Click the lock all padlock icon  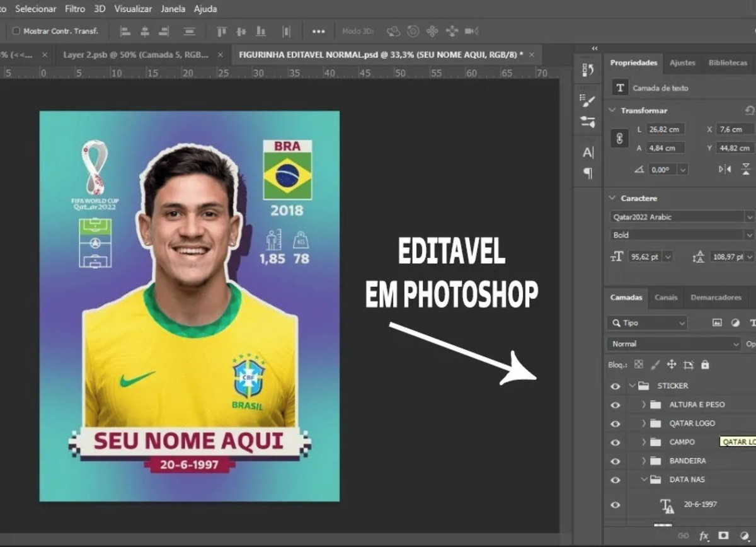[705, 364]
